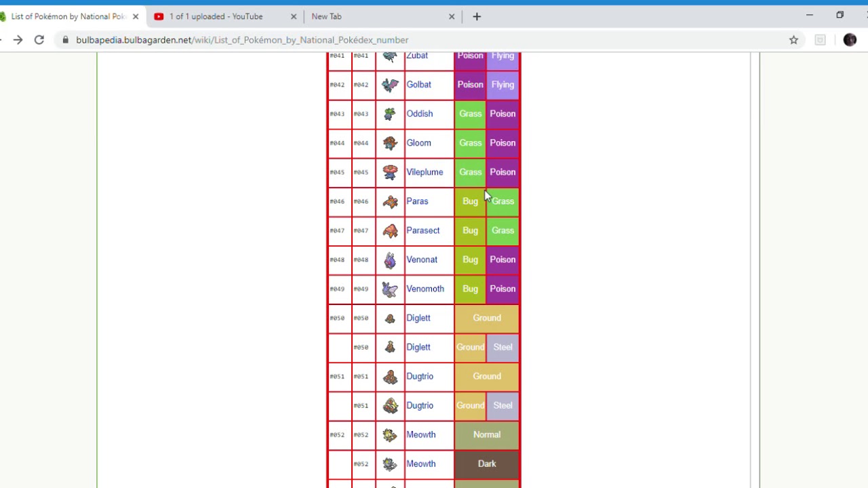Open the Vileplume article link
This screenshot has height=488, width=868.
click(x=425, y=172)
